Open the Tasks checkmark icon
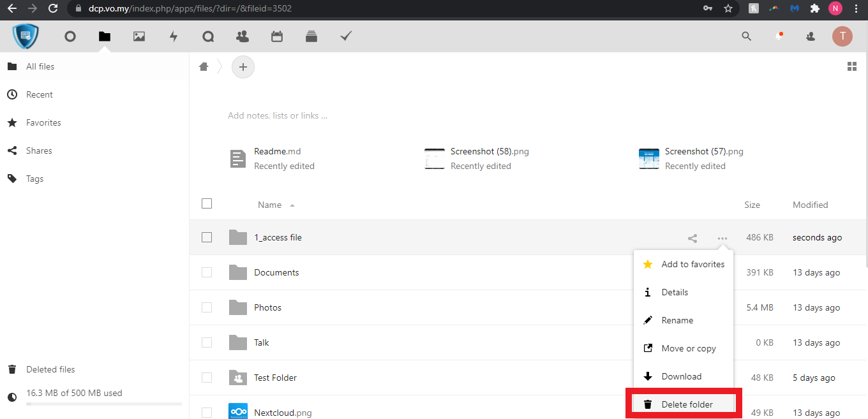 pyautogui.click(x=346, y=36)
